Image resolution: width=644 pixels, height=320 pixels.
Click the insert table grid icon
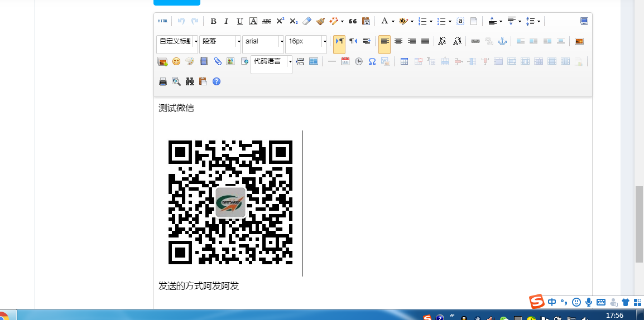coord(404,61)
